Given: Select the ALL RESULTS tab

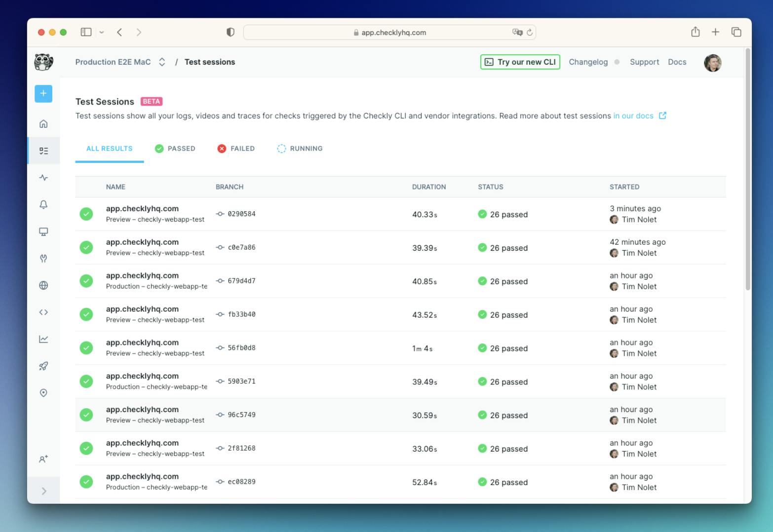Looking at the screenshot, I should (x=110, y=149).
